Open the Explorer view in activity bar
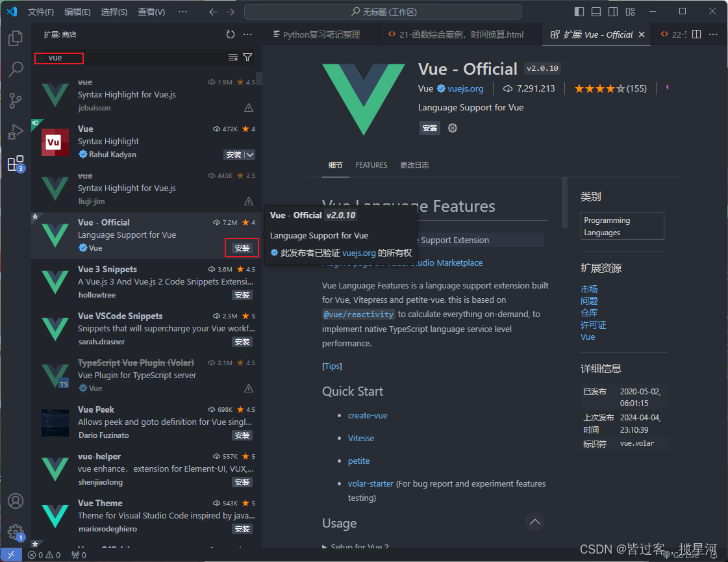This screenshot has width=728, height=562. 16,38
